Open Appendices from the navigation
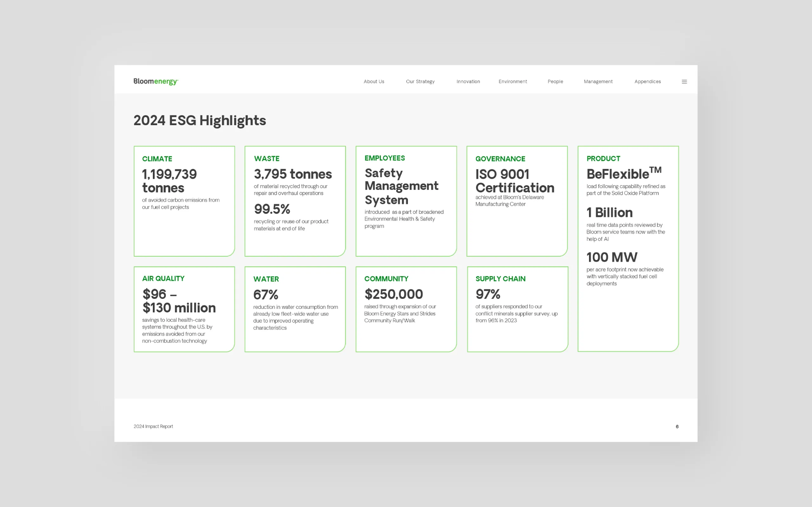812x507 pixels. [648, 81]
